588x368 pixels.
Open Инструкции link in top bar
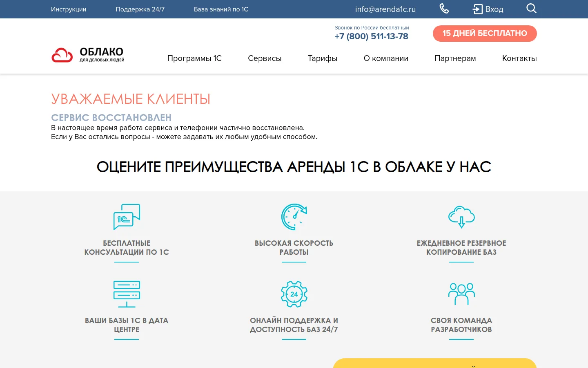tap(69, 9)
